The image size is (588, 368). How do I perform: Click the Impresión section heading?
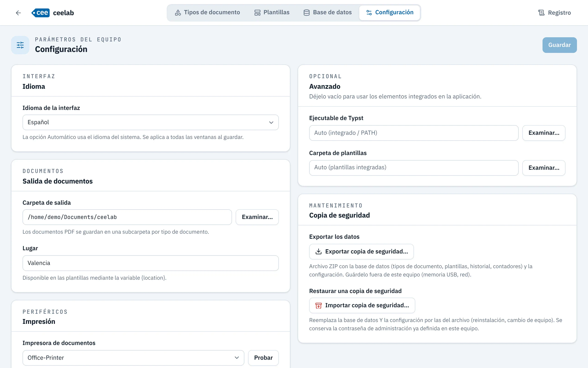tap(39, 322)
